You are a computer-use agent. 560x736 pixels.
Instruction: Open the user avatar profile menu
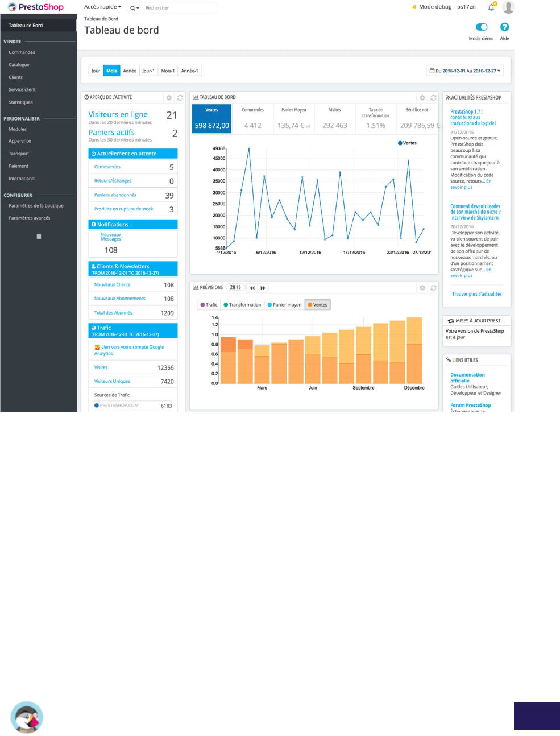coord(508,7)
